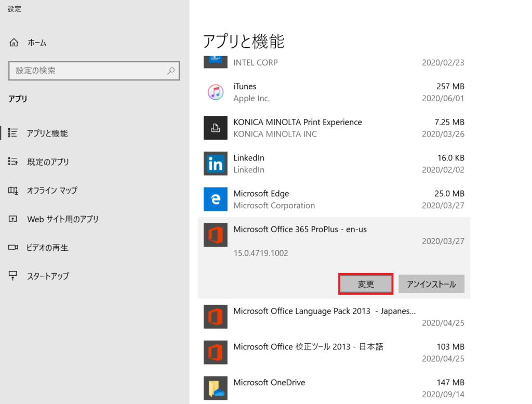This screenshot has height=404, width=532.
Task: Click the Apple Inc. publisher text
Action: [x=251, y=98]
